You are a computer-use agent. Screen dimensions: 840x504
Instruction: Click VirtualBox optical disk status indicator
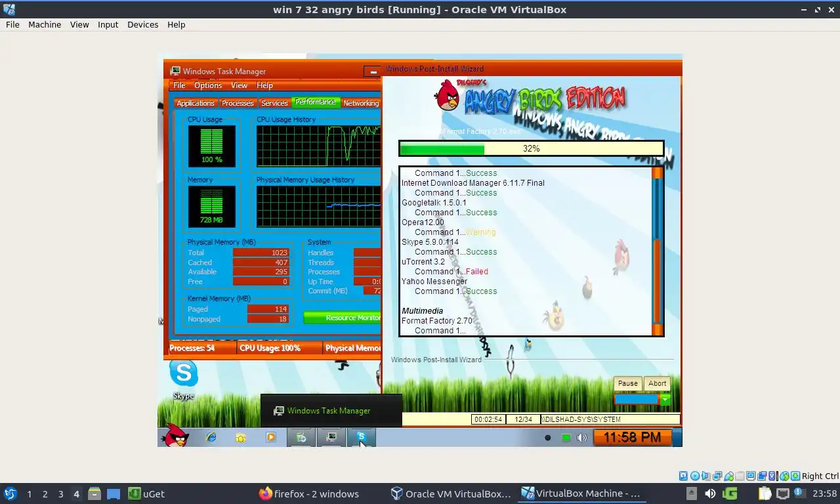[694, 476]
